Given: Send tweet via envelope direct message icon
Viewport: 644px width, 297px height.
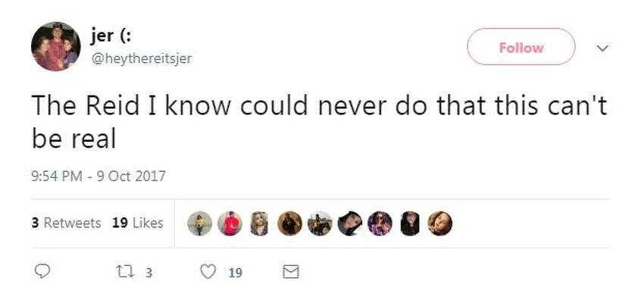Looking at the screenshot, I should tap(291, 272).
